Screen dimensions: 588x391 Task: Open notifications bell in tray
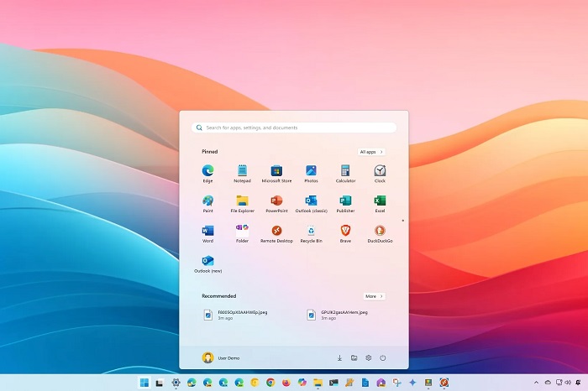coord(578,383)
